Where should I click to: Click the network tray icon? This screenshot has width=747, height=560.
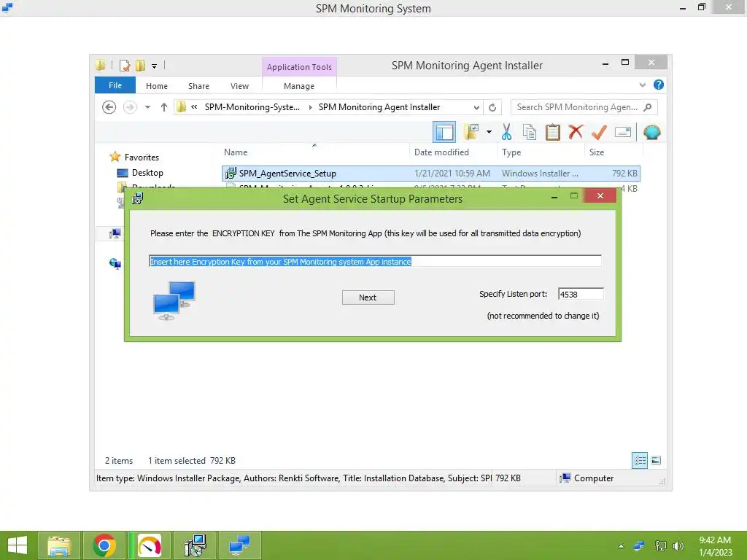point(660,546)
